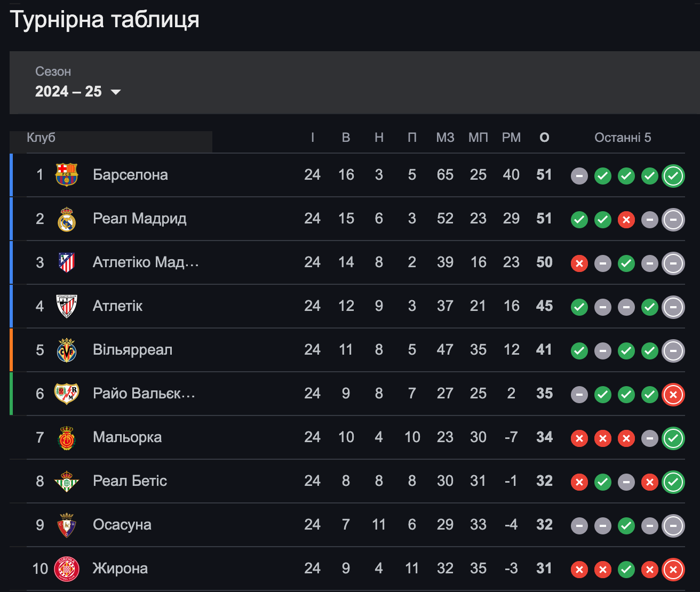This screenshot has height=592, width=700.
Task: Click the Girona club crest
Action: [67, 569]
